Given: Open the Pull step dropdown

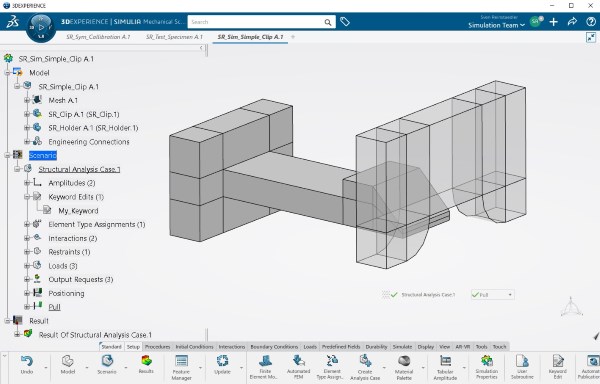Looking at the screenshot, I should click(510, 295).
